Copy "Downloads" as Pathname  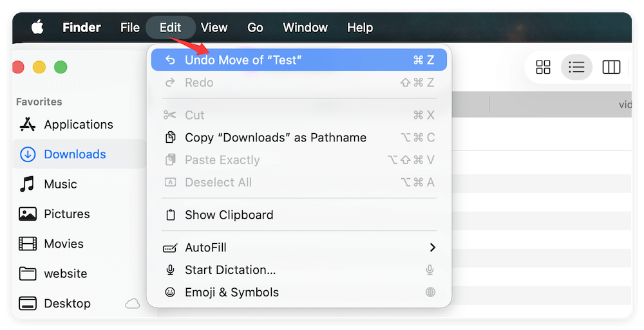(x=275, y=138)
